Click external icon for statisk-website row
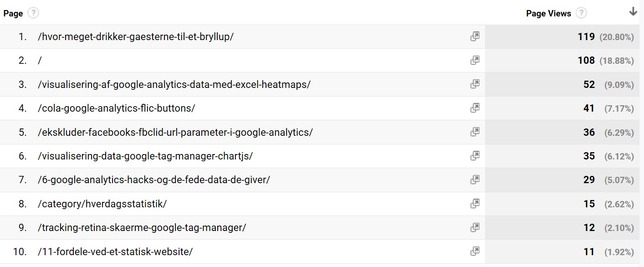644x267 pixels. coord(475,251)
